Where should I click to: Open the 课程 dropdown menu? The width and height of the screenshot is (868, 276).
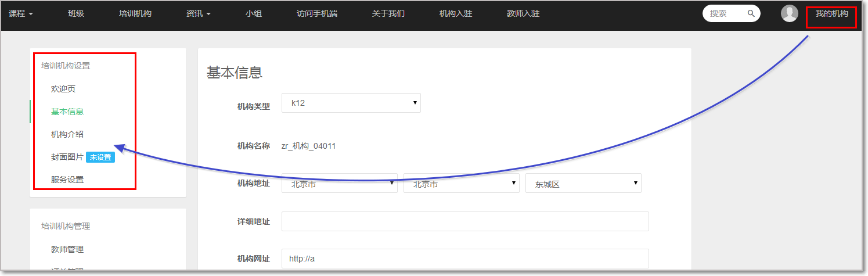21,13
